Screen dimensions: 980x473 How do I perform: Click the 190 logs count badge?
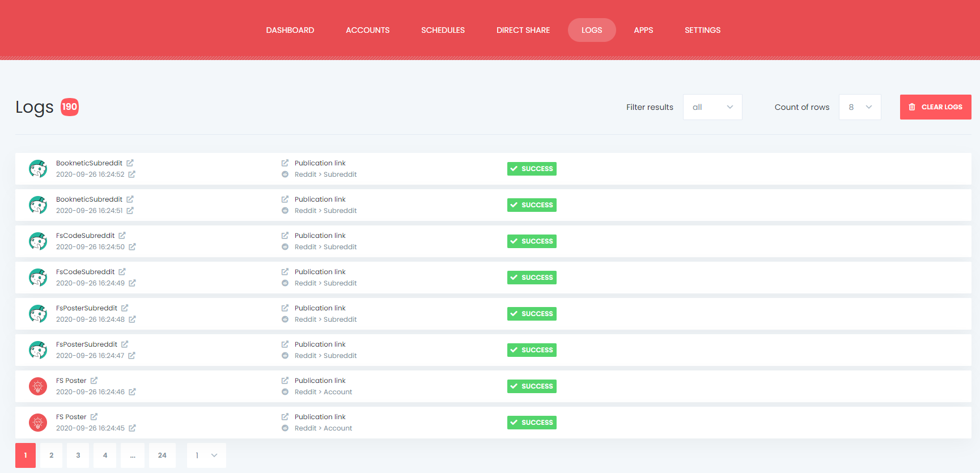70,106
